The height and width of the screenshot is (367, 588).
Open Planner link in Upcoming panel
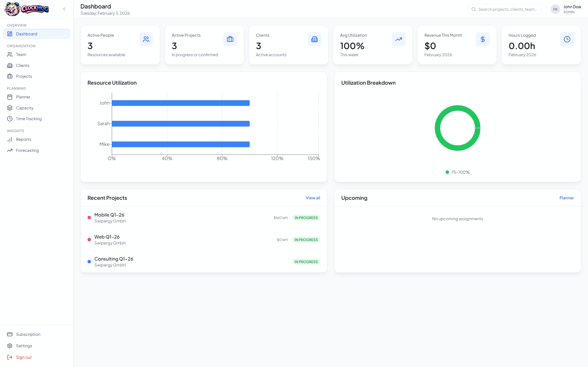(566, 198)
